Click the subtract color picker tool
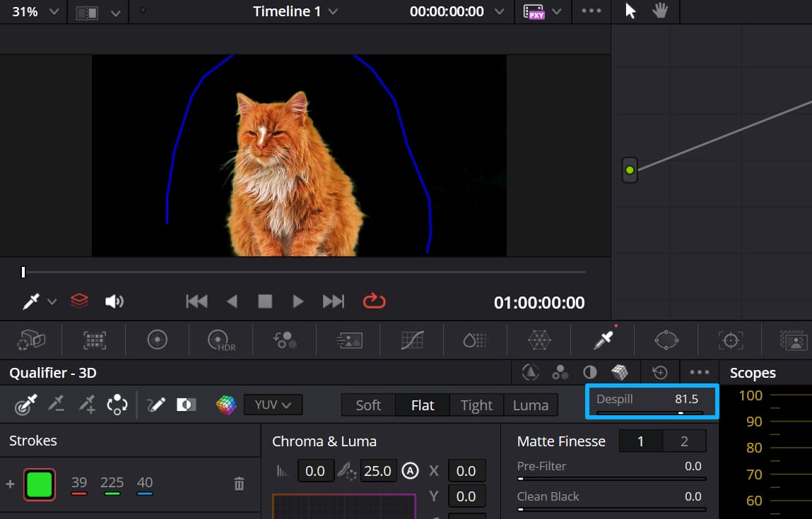Viewport: 812px width, 519px height. (x=57, y=404)
